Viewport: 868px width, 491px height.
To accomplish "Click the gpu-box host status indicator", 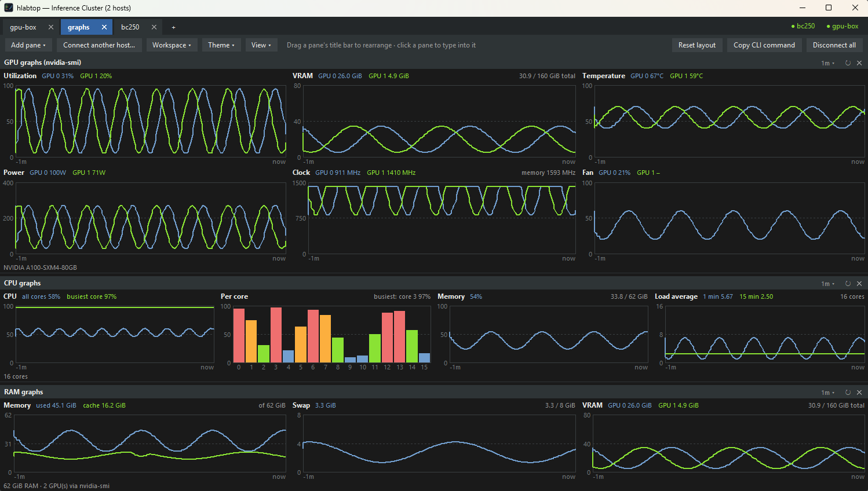I will (843, 26).
